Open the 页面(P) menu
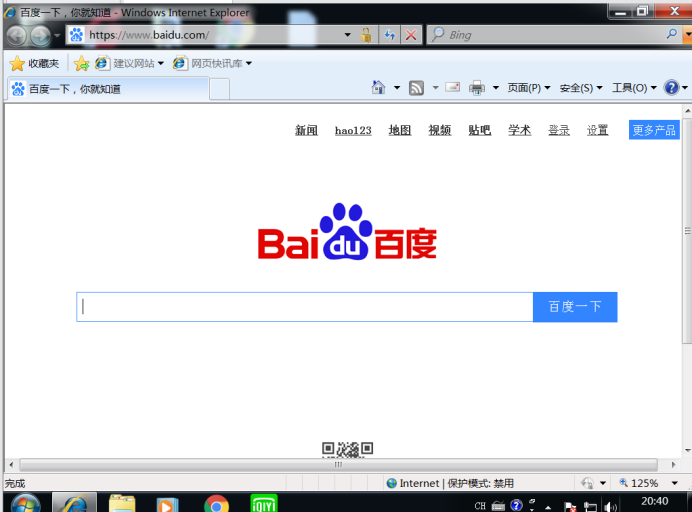This screenshot has height=512, width=692. coord(529,88)
